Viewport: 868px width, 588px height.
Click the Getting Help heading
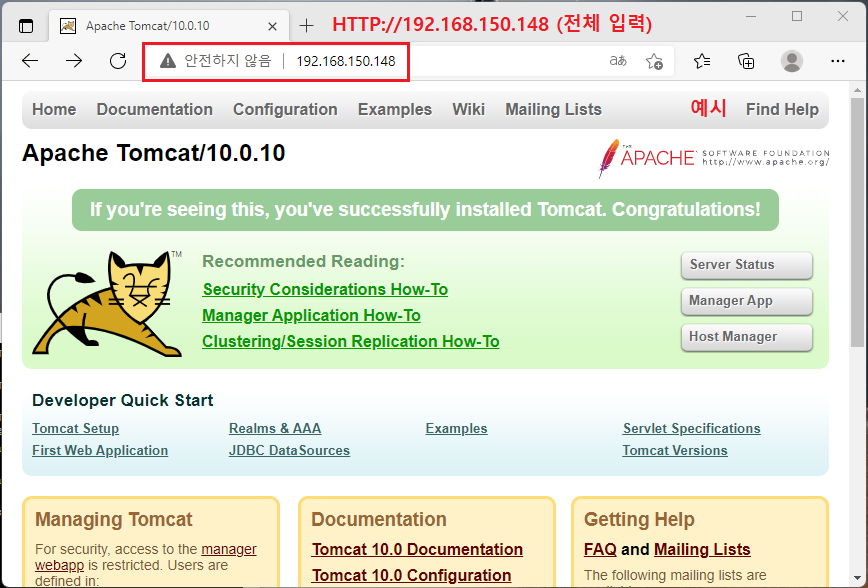[639, 519]
